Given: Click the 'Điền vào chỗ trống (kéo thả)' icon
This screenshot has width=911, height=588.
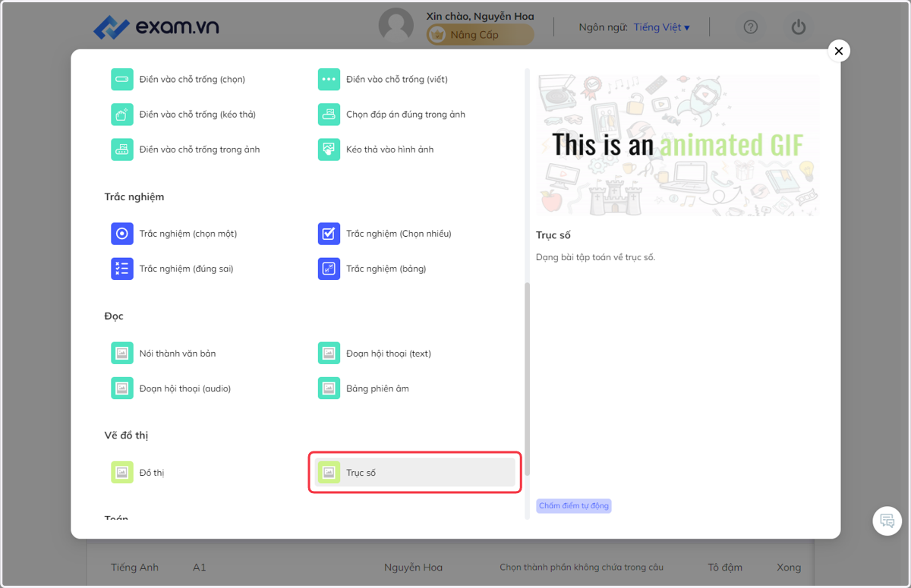Looking at the screenshot, I should click(x=122, y=115).
